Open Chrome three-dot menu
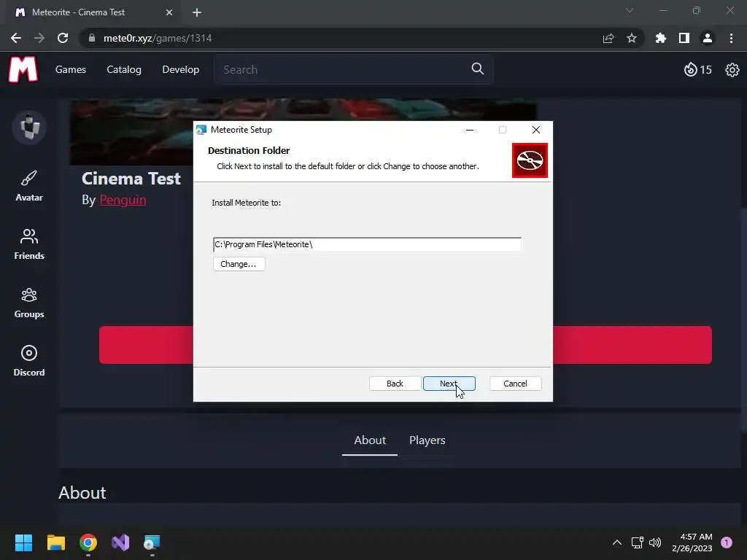 tap(731, 38)
